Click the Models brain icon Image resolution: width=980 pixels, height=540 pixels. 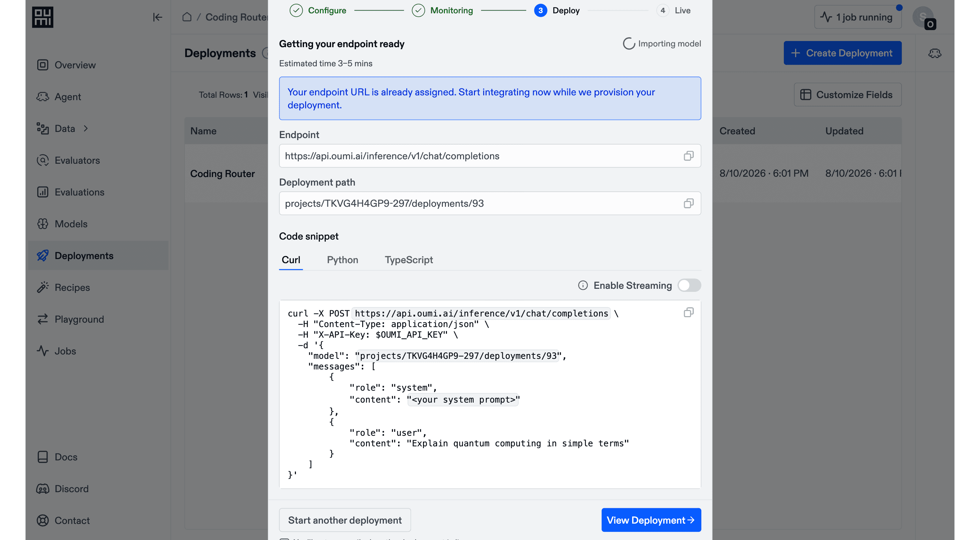tap(43, 224)
